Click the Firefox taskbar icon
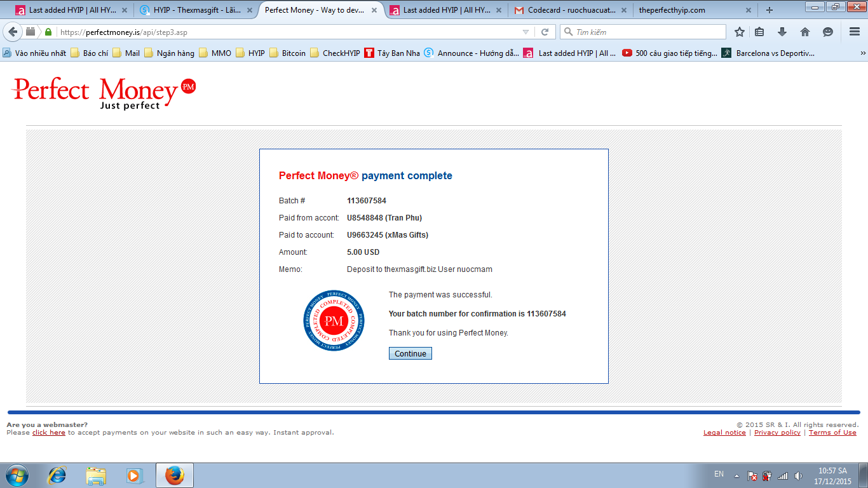The height and width of the screenshot is (488, 868). tap(174, 475)
